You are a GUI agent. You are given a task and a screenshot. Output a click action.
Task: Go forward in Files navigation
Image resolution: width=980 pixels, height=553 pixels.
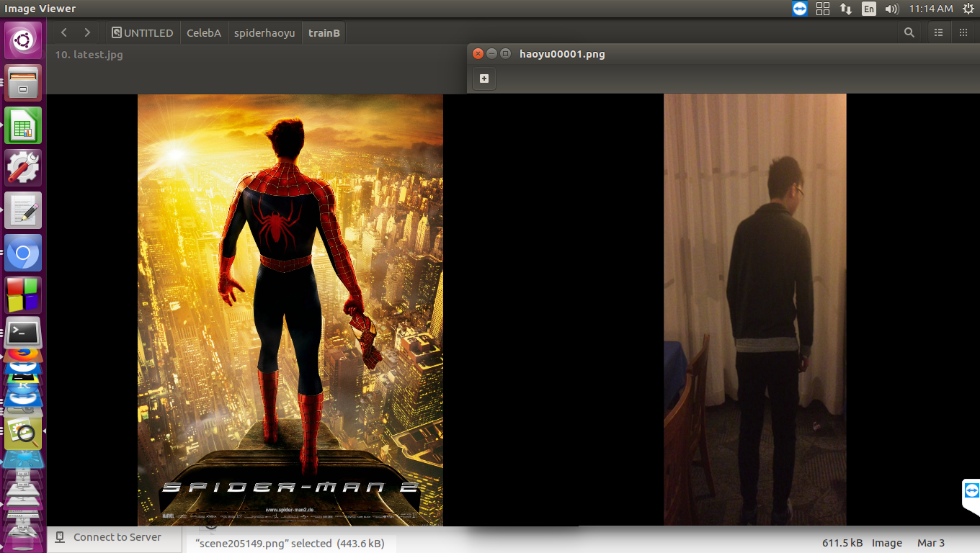[x=87, y=32]
